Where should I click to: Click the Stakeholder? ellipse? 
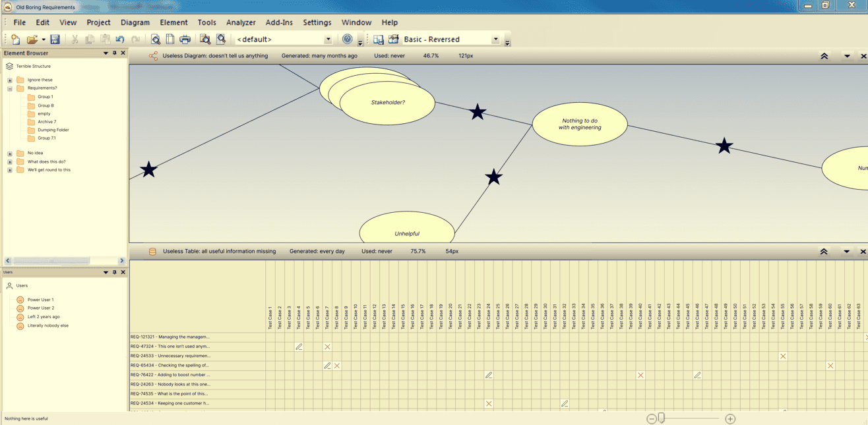(388, 102)
